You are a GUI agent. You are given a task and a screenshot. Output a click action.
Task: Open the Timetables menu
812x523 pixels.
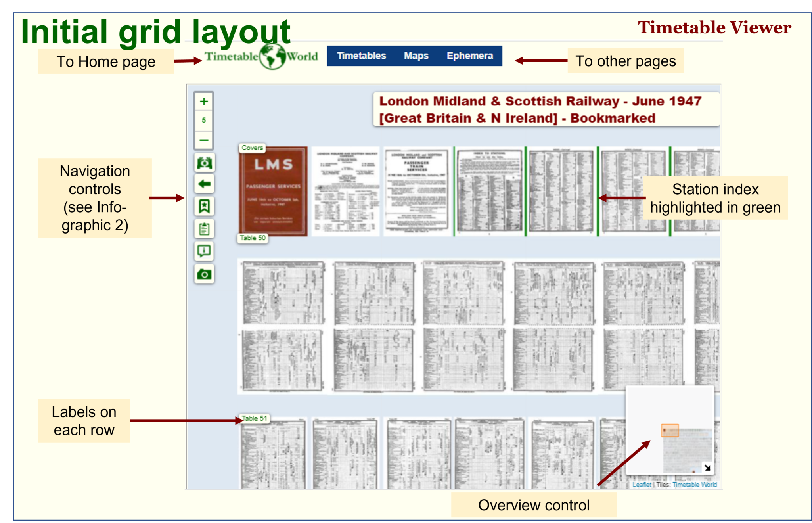[361, 56]
